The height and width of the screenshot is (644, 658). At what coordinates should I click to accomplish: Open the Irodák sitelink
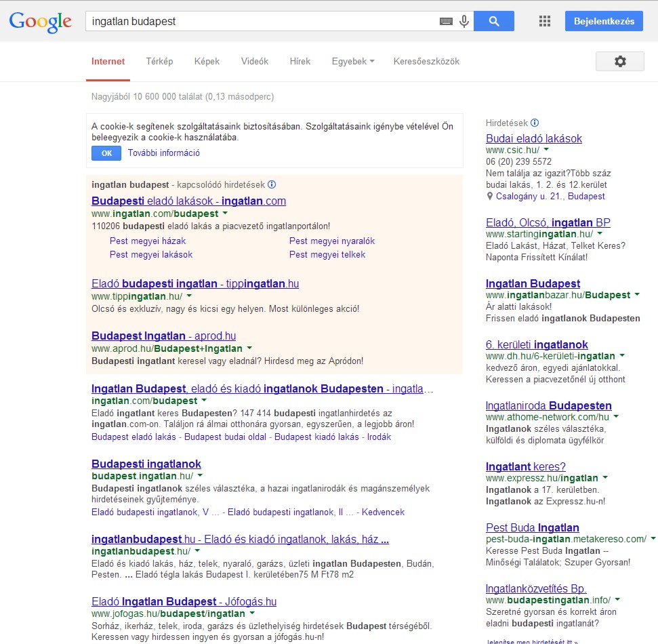pos(379,437)
